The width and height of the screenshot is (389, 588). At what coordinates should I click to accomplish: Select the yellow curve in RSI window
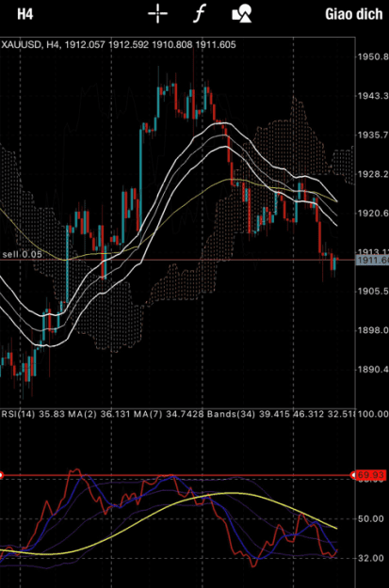click(x=225, y=494)
